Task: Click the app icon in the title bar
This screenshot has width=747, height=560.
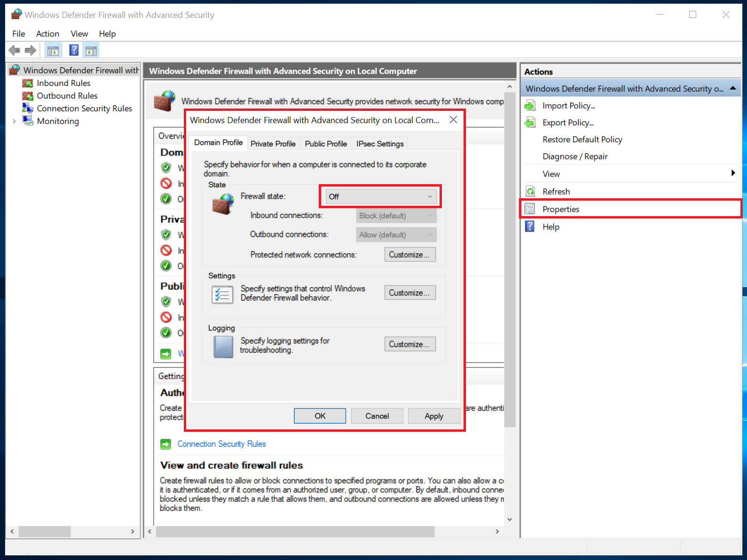Action: (16, 15)
